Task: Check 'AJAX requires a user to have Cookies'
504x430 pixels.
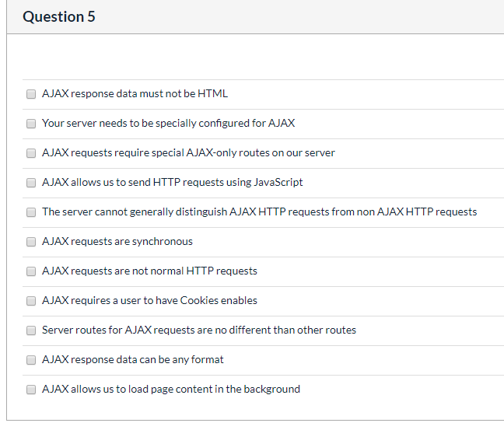Action: (31, 301)
